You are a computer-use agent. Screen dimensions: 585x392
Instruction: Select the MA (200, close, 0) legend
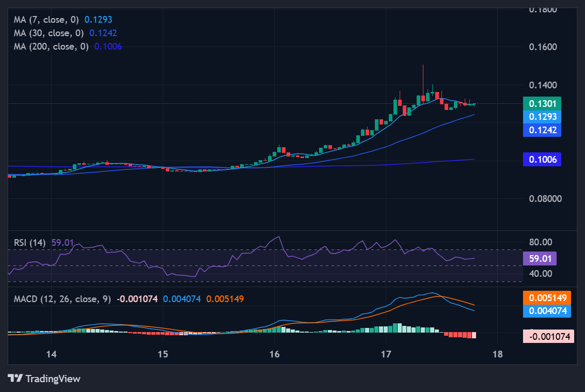coord(52,46)
